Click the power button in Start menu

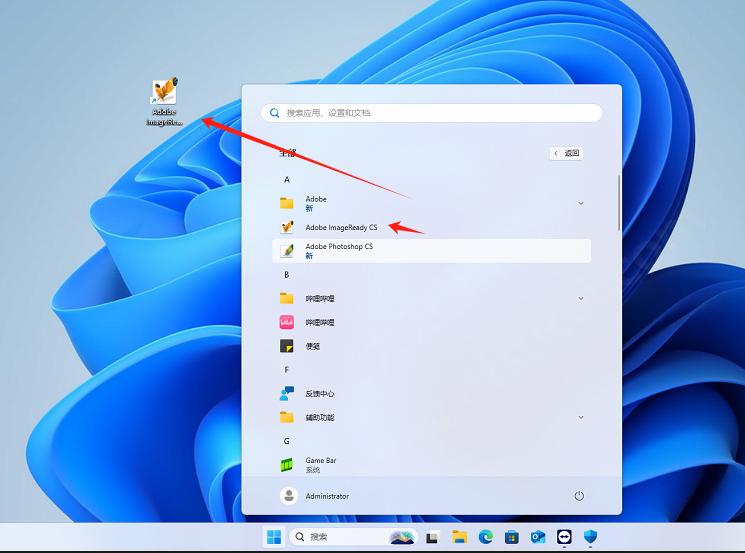click(x=579, y=496)
